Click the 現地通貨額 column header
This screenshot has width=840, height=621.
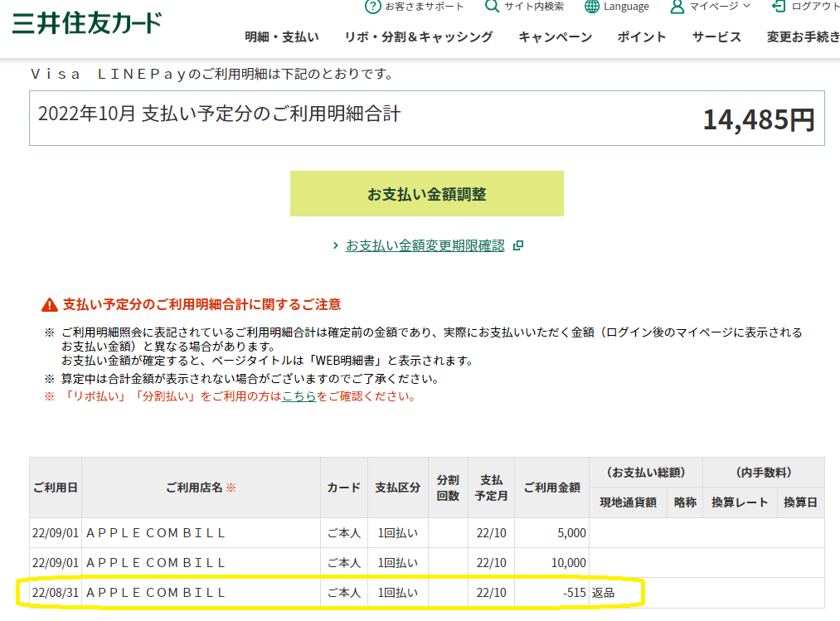[x=628, y=502]
